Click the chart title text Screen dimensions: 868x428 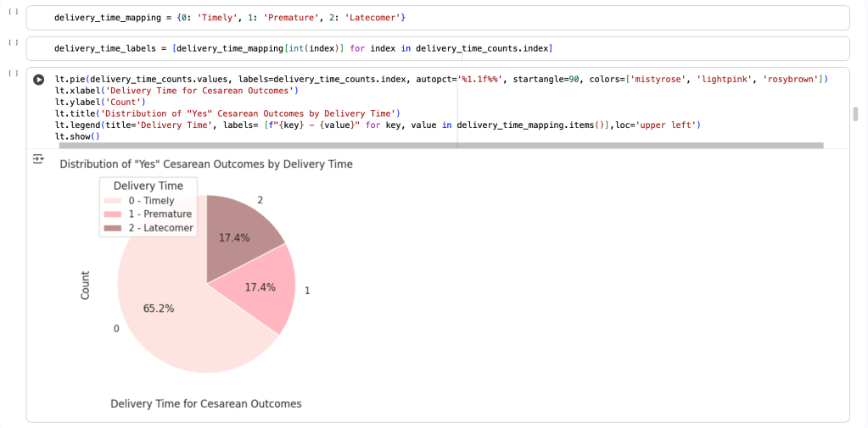click(206, 164)
